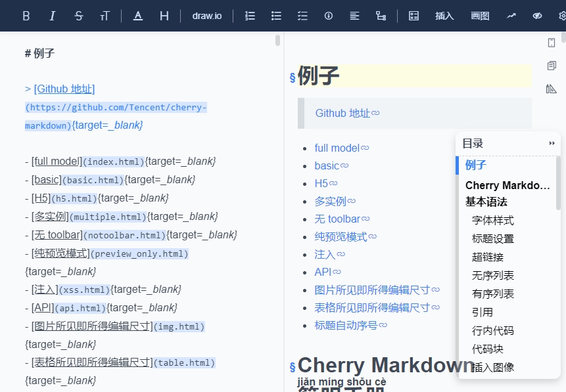Open the 画图 drawing menu
The image size is (566, 392).
point(480,16)
